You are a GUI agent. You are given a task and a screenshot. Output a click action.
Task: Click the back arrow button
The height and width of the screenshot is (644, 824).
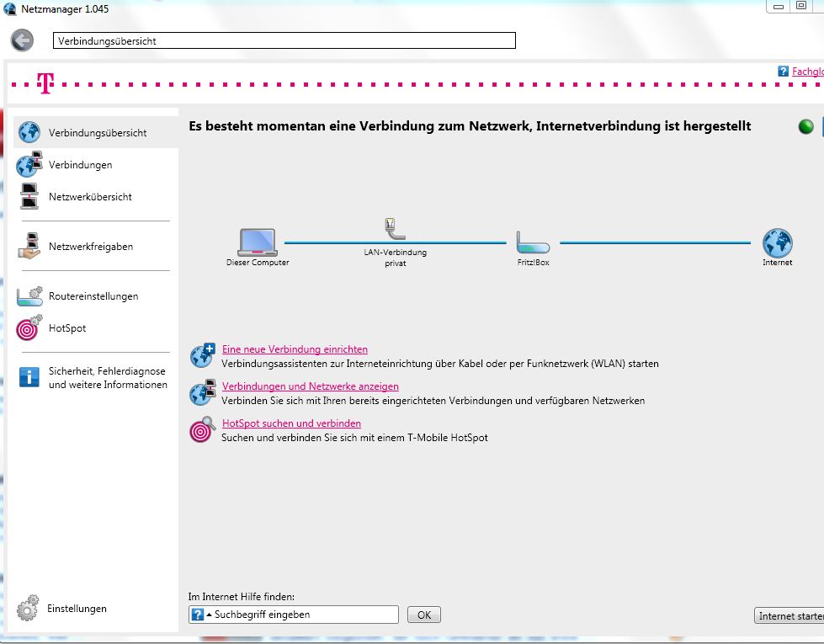pyautogui.click(x=22, y=40)
